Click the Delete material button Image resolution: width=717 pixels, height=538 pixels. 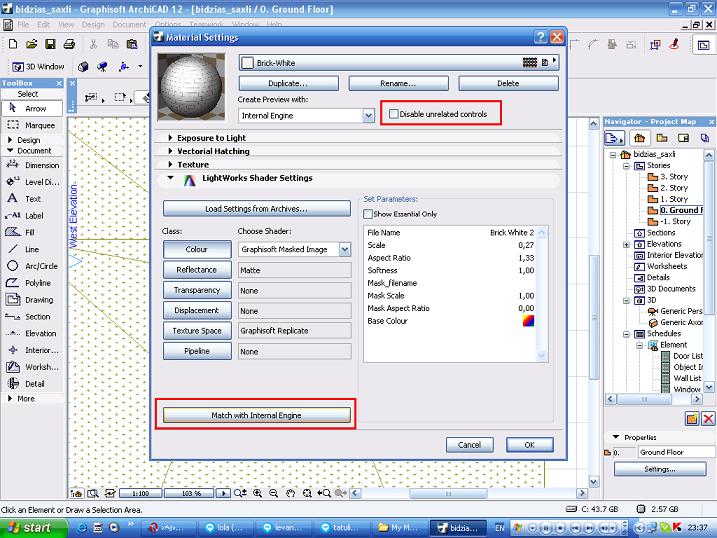pos(508,83)
